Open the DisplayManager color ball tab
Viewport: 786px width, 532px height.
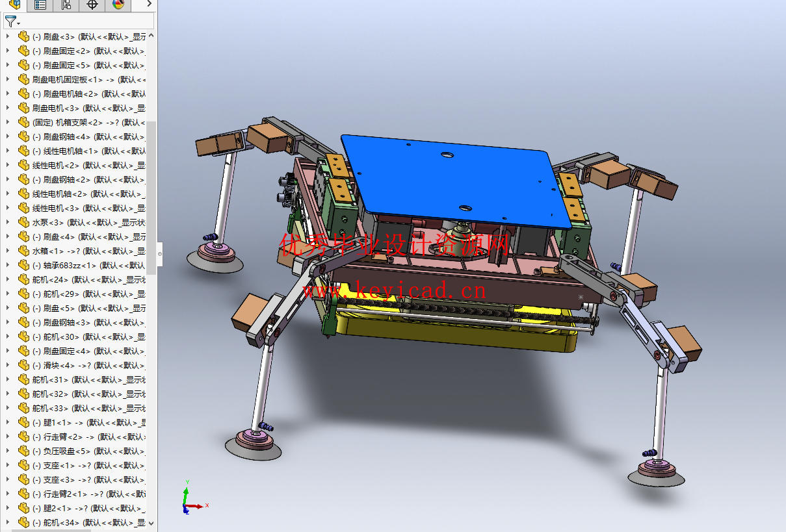118,5
